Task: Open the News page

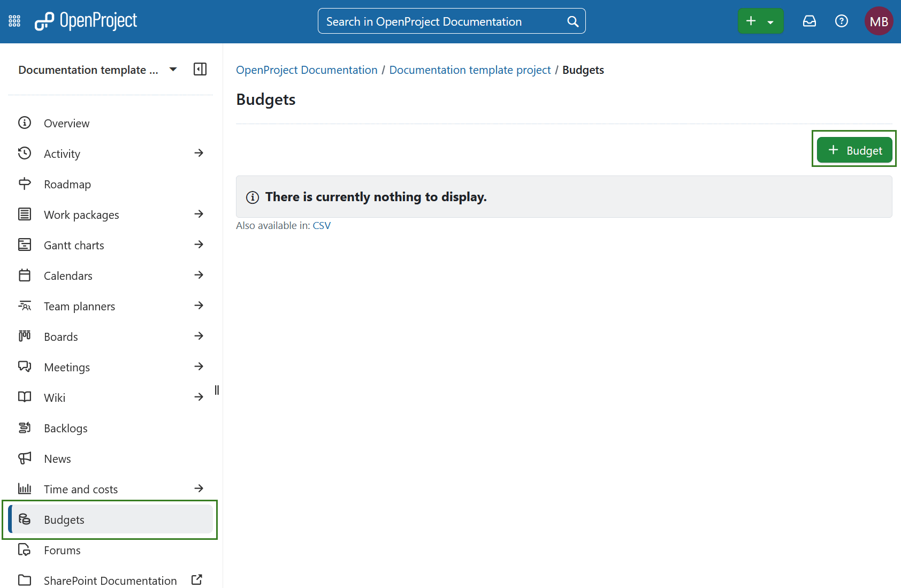Action: coord(57,458)
